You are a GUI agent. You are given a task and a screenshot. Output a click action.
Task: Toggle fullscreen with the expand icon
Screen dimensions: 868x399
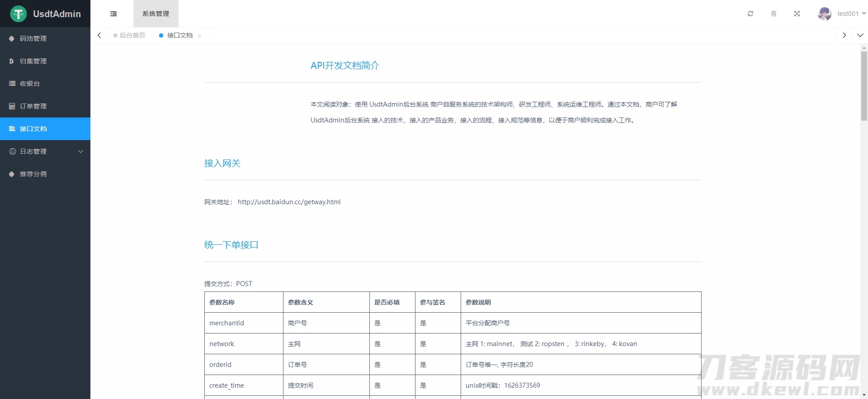(x=797, y=14)
